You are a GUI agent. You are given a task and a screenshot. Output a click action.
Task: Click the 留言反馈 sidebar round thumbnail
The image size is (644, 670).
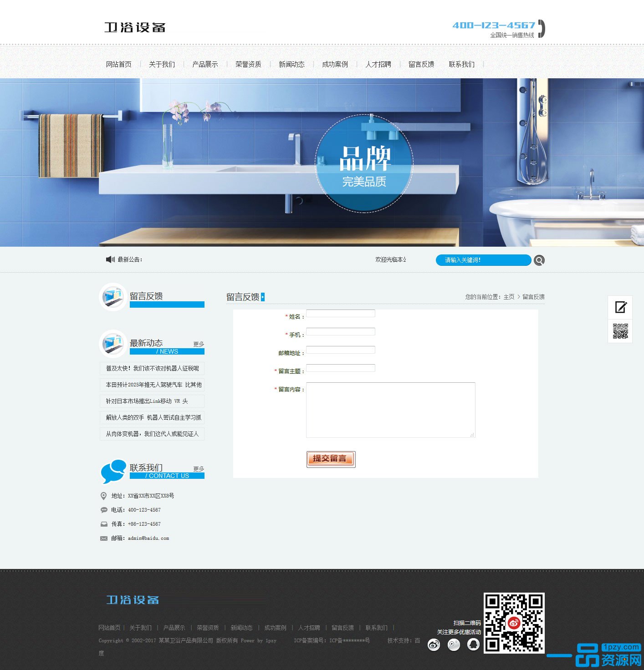click(x=113, y=297)
